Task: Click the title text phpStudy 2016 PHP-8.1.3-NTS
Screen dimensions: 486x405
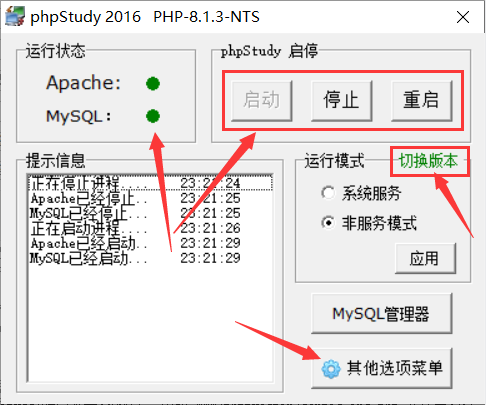Action: click(x=145, y=17)
